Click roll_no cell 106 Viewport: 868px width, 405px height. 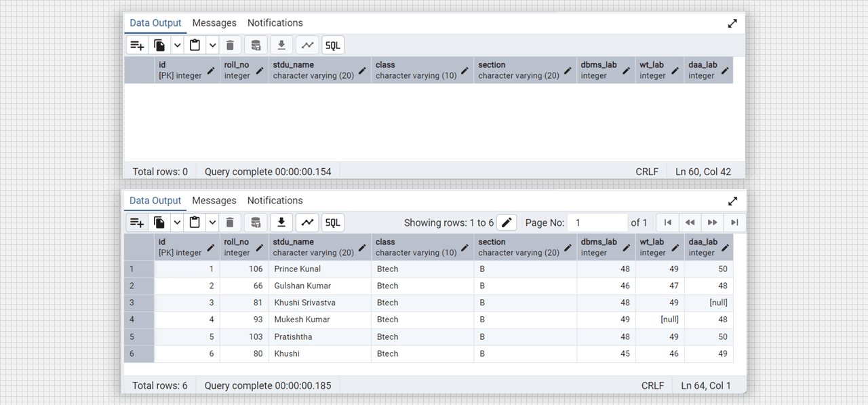244,269
